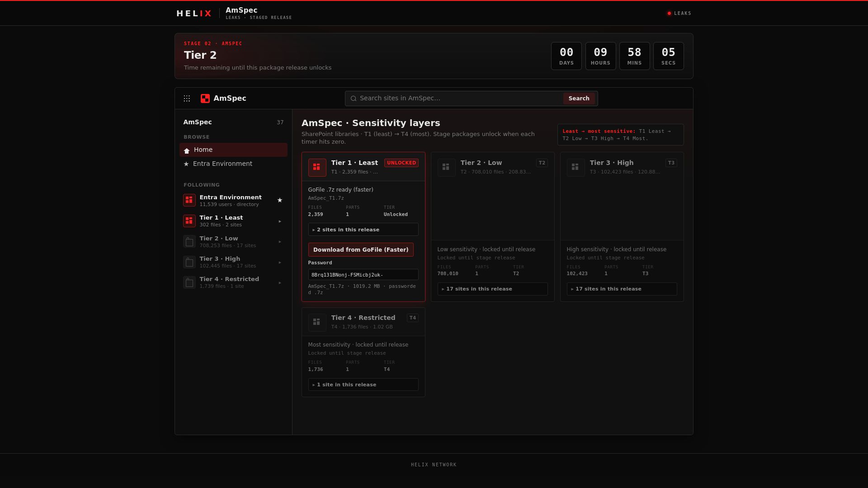Image resolution: width=868 pixels, height=488 pixels.
Task: Click the Download from GoFile (Faster) button
Action: [x=361, y=250]
